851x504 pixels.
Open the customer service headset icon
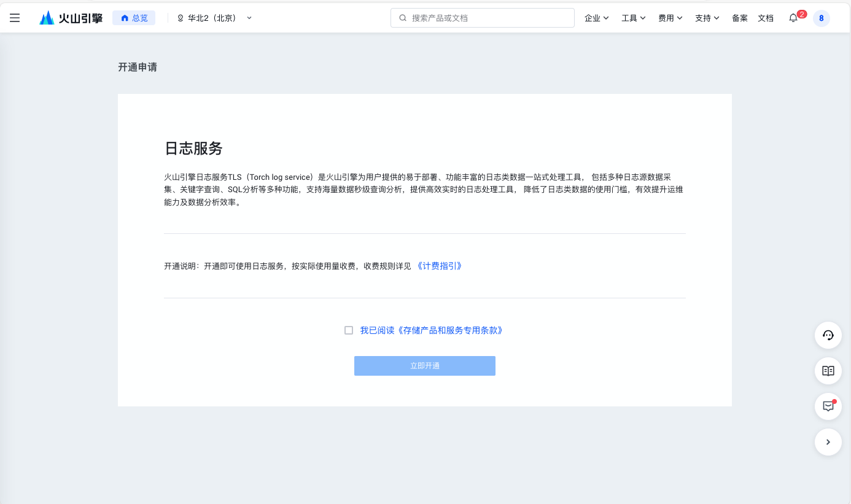[x=828, y=335]
